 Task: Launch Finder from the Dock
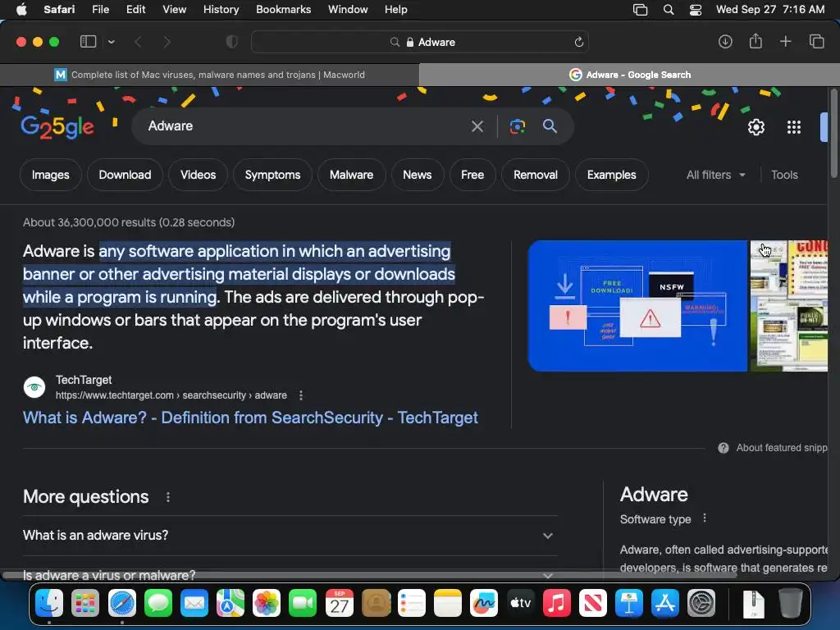tap(48, 603)
